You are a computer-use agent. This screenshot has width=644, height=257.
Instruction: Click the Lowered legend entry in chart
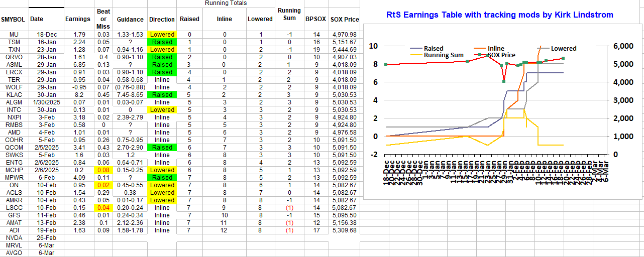(563, 49)
